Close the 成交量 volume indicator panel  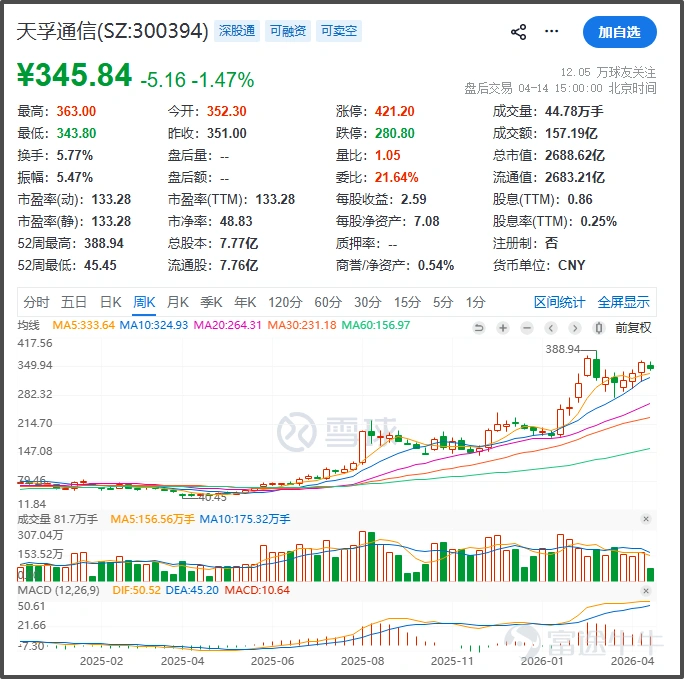pyautogui.click(x=646, y=519)
